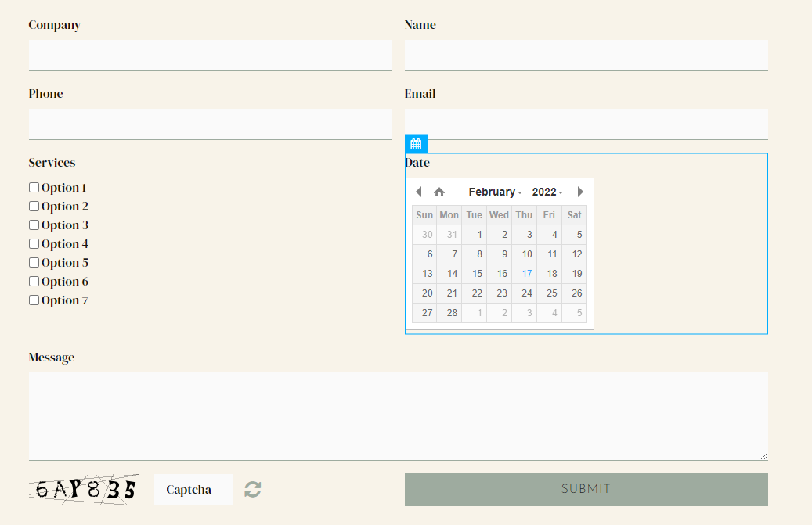Check the Option 1 checkbox
This screenshot has height=525, width=812.
(x=34, y=188)
